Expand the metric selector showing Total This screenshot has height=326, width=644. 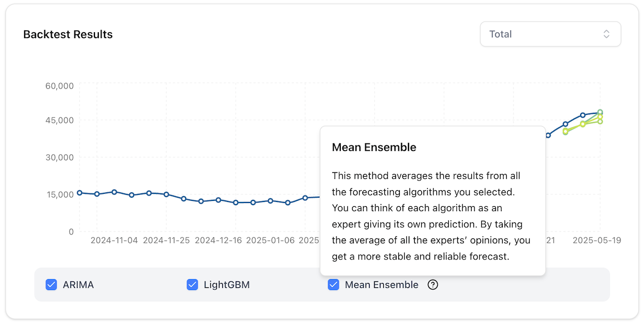550,34
